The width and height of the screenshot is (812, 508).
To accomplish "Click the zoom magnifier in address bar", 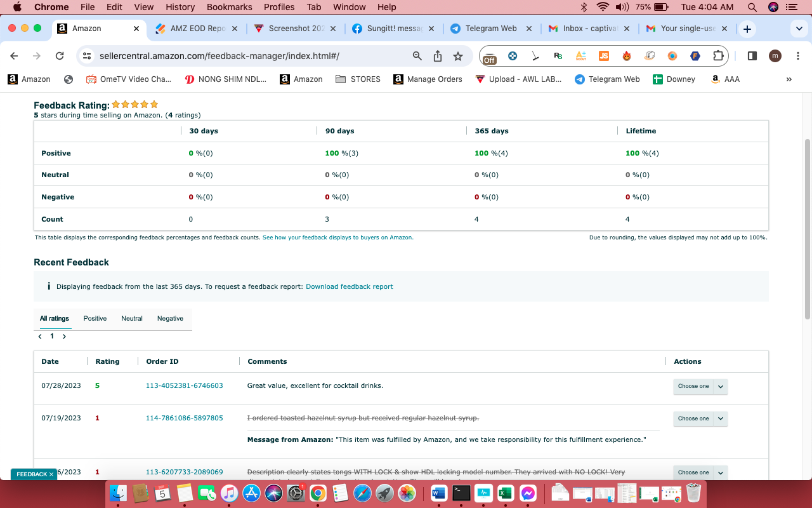I will click(417, 56).
